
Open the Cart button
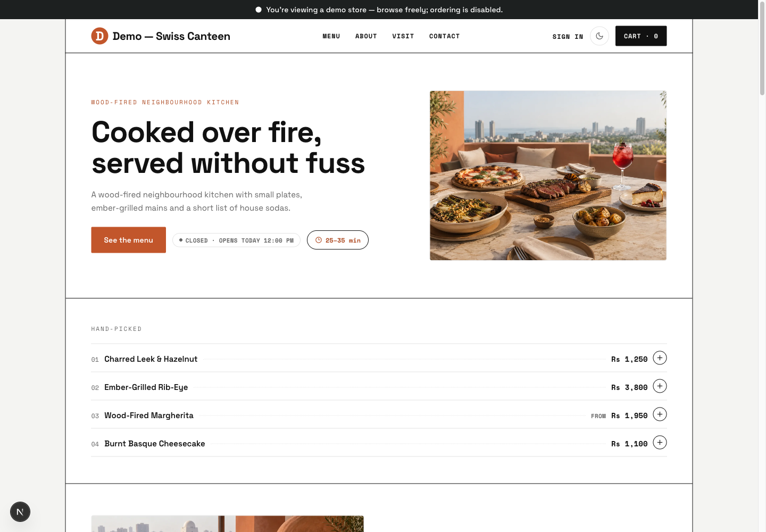(x=641, y=36)
